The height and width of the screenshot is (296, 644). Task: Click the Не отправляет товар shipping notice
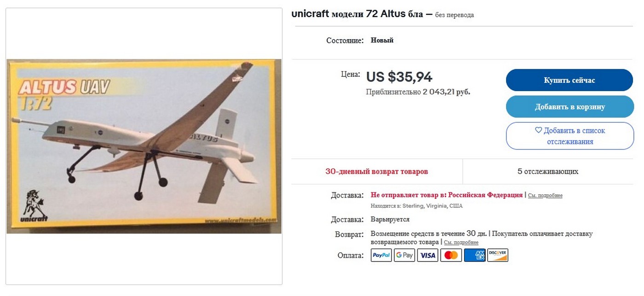(447, 195)
